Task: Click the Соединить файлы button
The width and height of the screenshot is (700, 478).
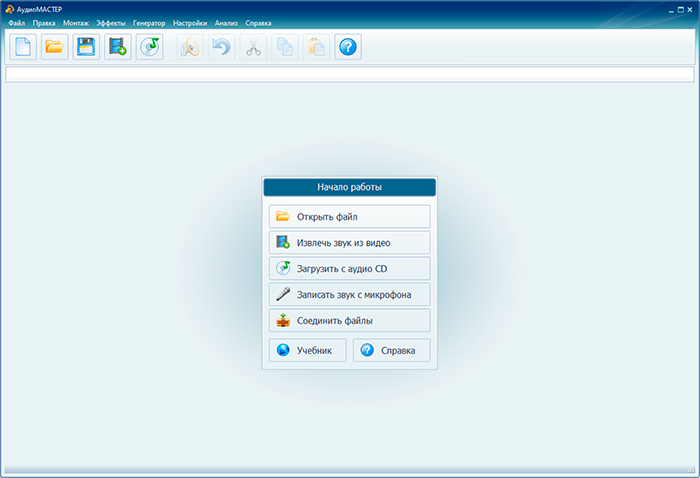Action: (x=350, y=320)
